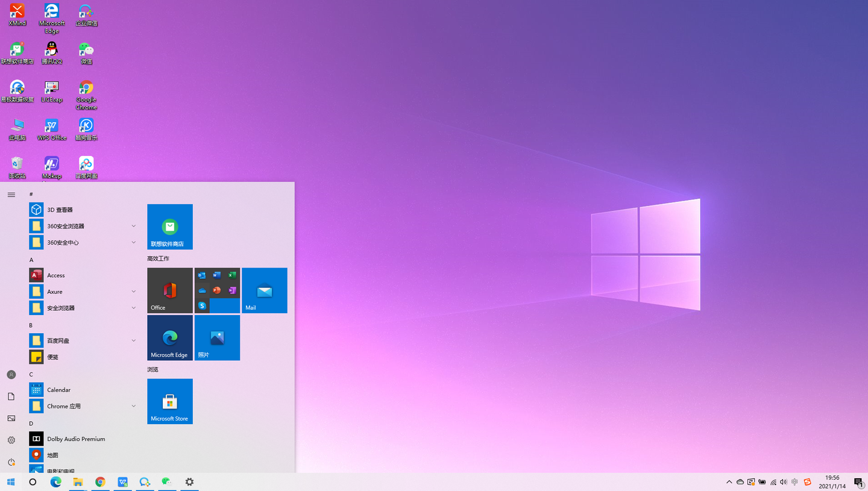Click the Microsoft Store tile

point(170,401)
